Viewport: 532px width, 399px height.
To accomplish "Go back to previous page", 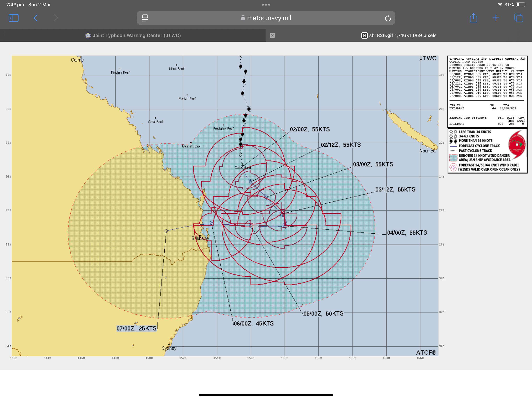I will (x=36, y=18).
